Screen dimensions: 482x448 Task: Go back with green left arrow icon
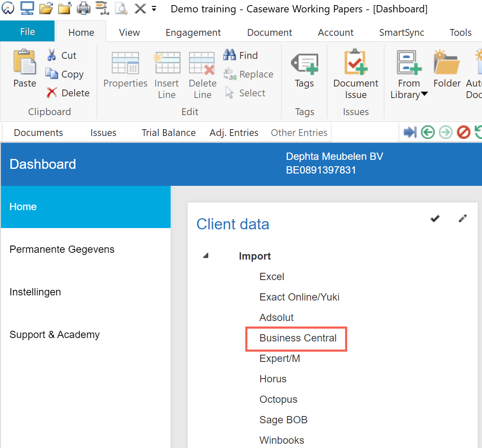pos(427,133)
